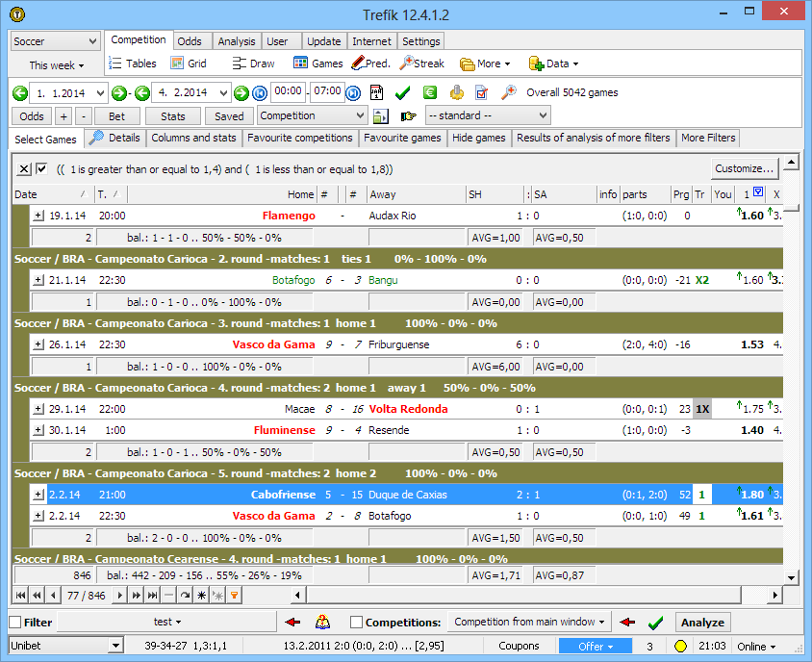
Task: Enable the Filter checkbox
Action: (15, 623)
